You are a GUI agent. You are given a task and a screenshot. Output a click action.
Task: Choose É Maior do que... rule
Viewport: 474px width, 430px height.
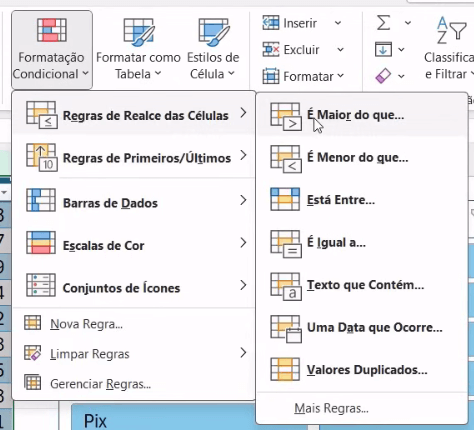pyautogui.click(x=362, y=115)
